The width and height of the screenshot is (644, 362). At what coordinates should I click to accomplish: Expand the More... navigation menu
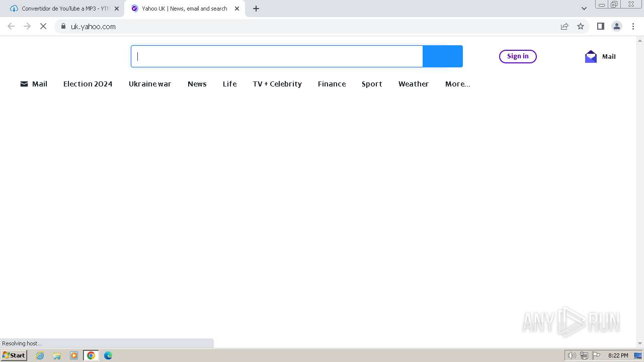tap(458, 84)
